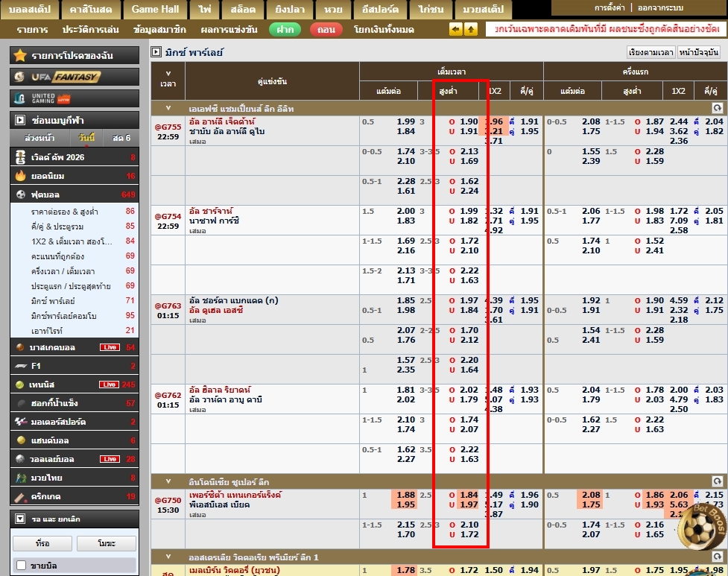The height and width of the screenshot is (576, 728).
Task: Open the star favorites list (รายการโปรดของฉัน)
Action: point(75,56)
